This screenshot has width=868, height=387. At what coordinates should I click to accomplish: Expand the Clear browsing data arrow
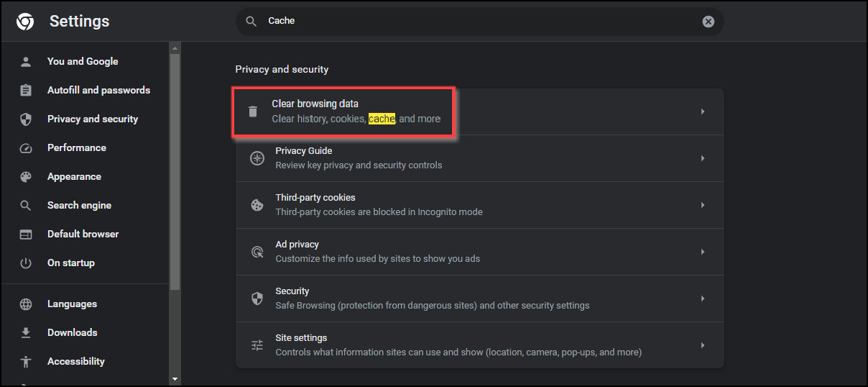(703, 111)
